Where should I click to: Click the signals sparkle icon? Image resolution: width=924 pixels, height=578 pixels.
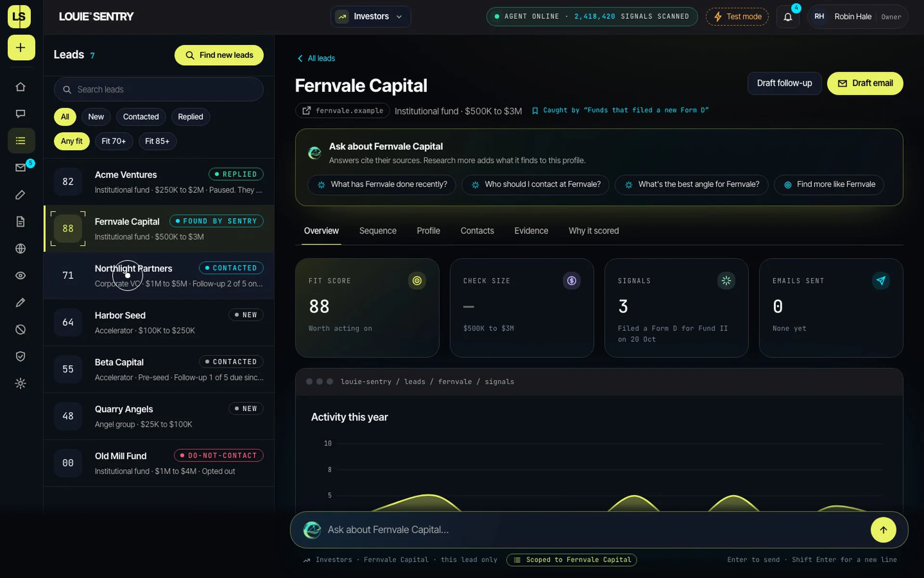[726, 280]
